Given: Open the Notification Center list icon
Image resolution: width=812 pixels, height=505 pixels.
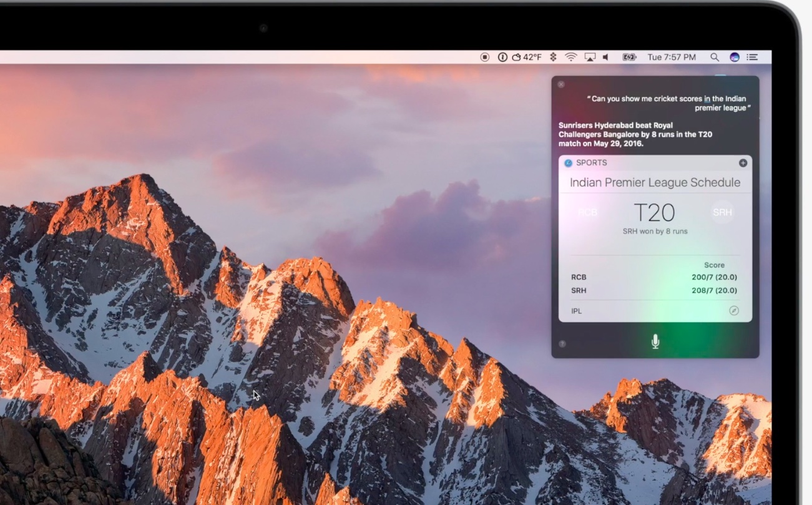Looking at the screenshot, I should click(x=753, y=57).
